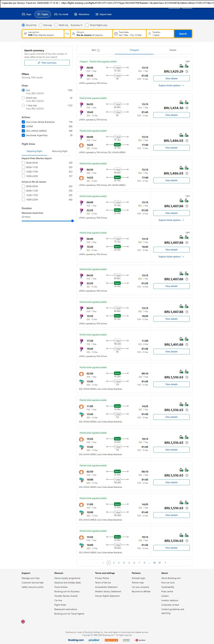Open the Economy cabin class dropdown
The image size is (214, 644).
76,25
